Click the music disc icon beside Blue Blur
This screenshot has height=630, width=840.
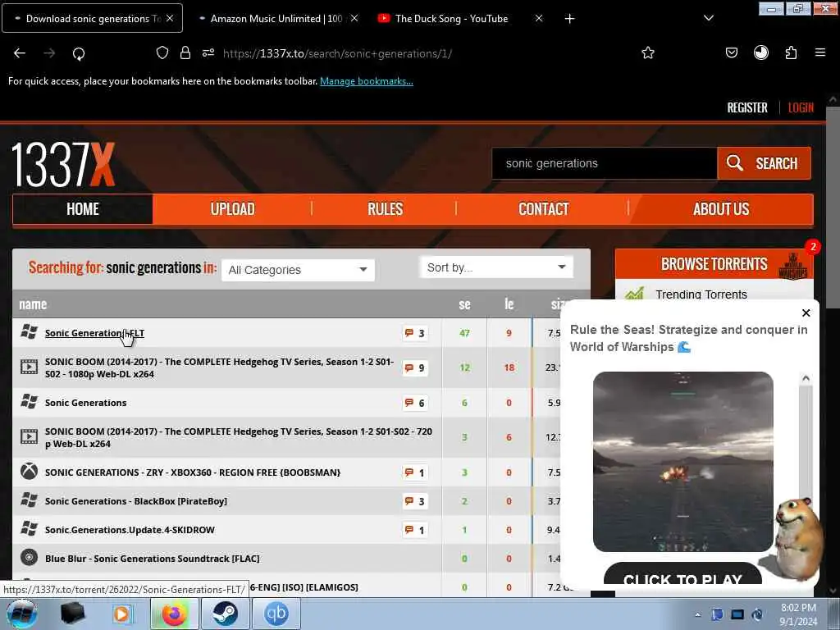[29, 558]
